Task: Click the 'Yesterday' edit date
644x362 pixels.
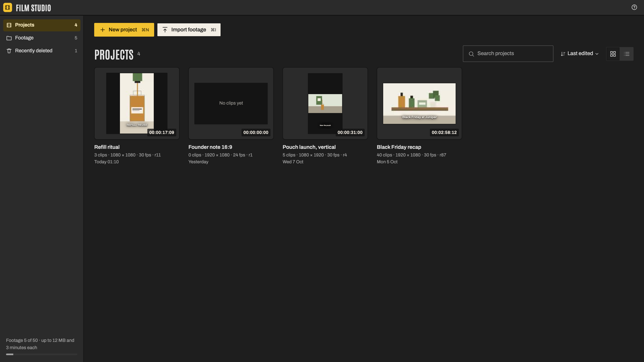Action: click(198, 162)
